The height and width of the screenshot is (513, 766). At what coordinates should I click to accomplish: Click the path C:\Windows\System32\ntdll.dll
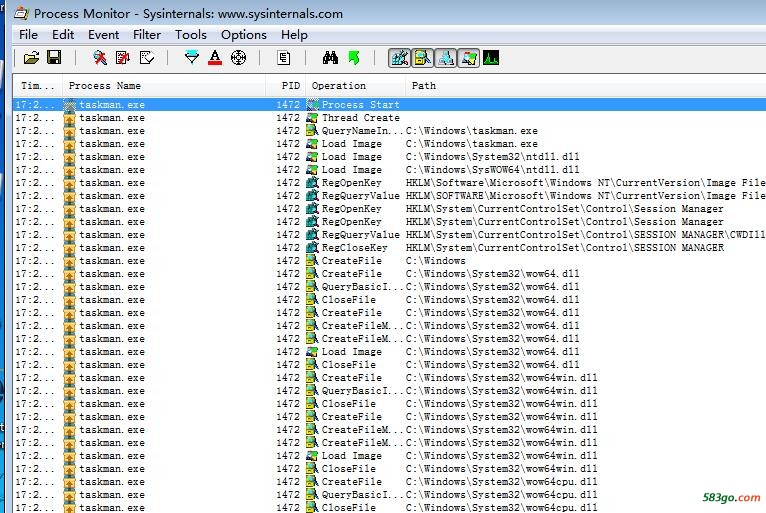coord(492,157)
